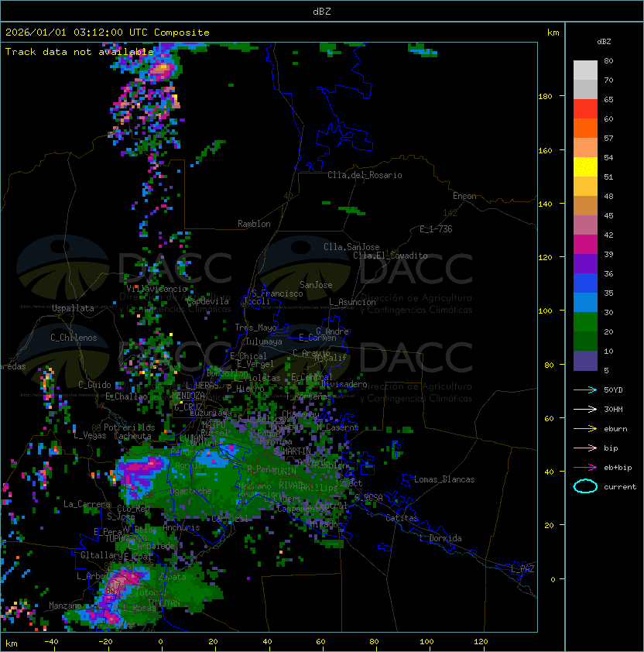Click the 'Capdevila' map label
The width and height of the screenshot is (644, 652).
(208, 301)
